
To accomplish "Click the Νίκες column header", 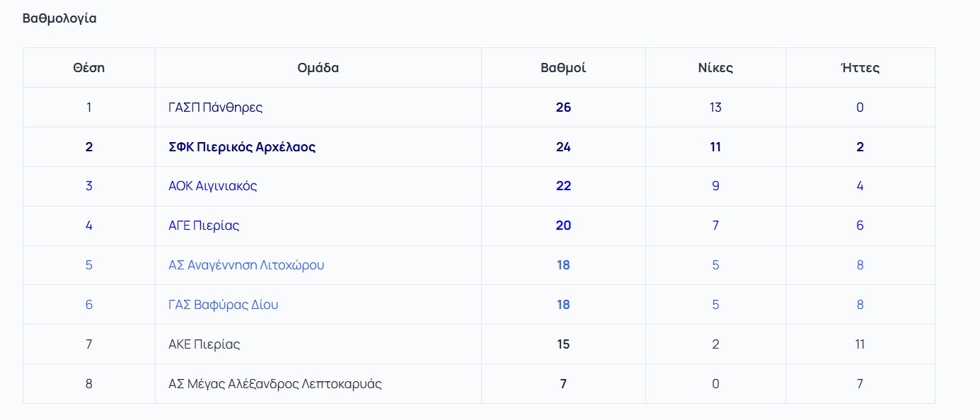I will [x=715, y=68].
